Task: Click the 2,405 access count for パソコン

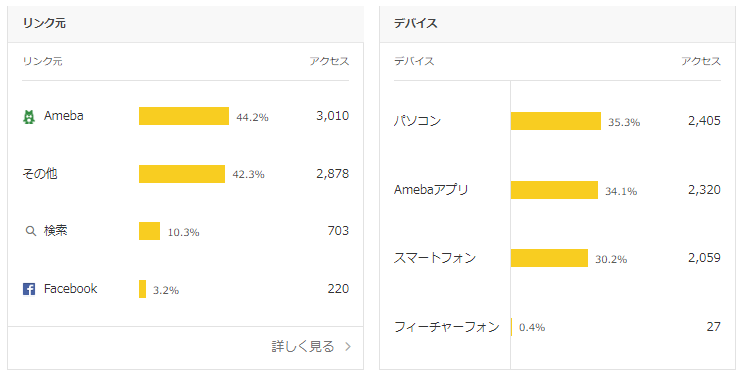Action: coord(704,121)
